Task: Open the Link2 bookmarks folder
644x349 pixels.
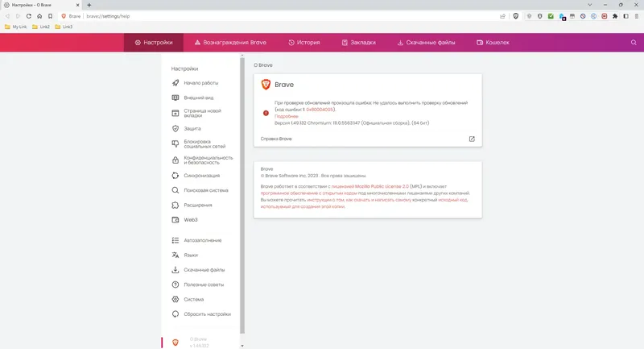Action: pyautogui.click(x=41, y=27)
